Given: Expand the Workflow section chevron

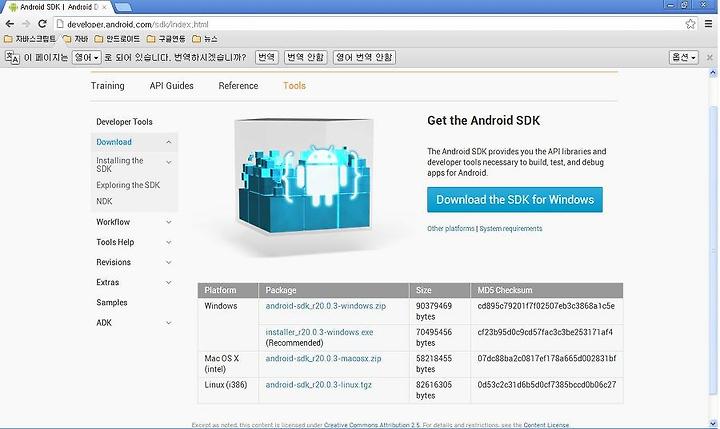Looking at the screenshot, I should pyautogui.click(x=169, y=222).
